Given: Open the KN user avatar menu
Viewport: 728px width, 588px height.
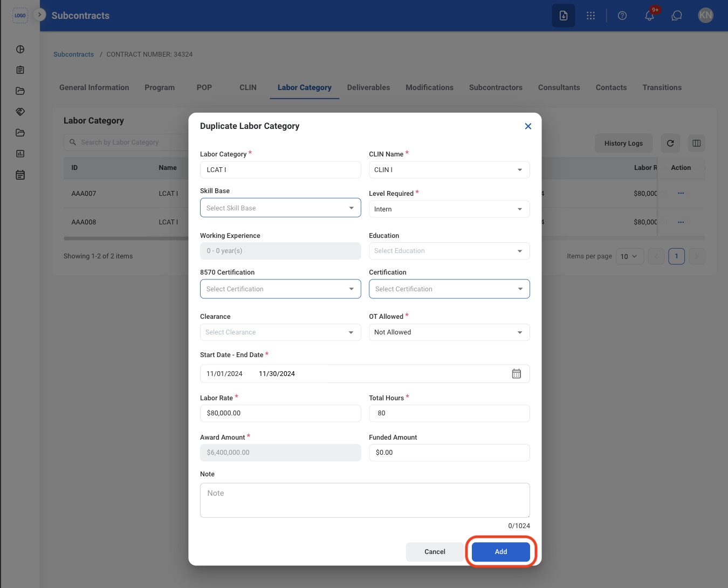Looking at the screenshot, I should coord(705,16).
